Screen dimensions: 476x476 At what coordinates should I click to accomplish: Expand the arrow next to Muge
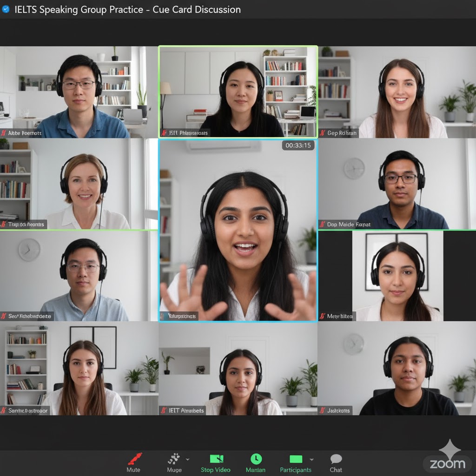187,459
